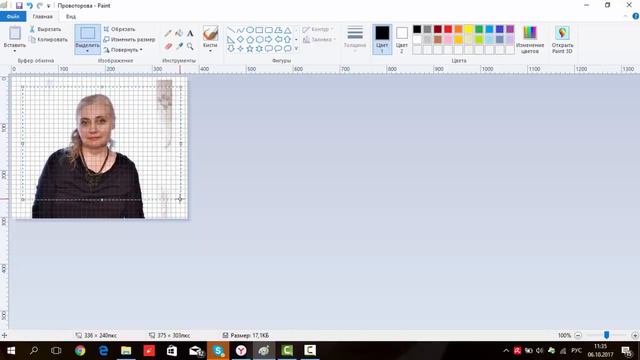Open the Edit colors dialog

pos(530,40)
